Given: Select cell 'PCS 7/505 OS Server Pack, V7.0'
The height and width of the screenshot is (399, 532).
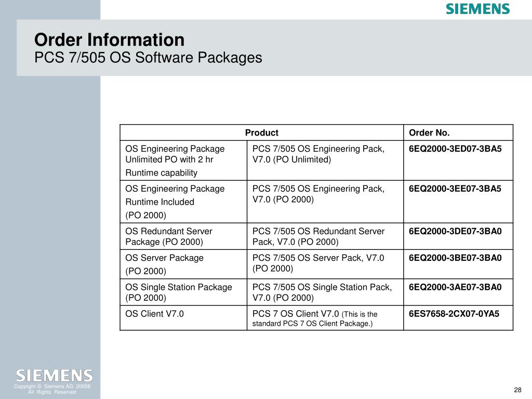Looking at the screenshot, I should click(x=325, y=264).
